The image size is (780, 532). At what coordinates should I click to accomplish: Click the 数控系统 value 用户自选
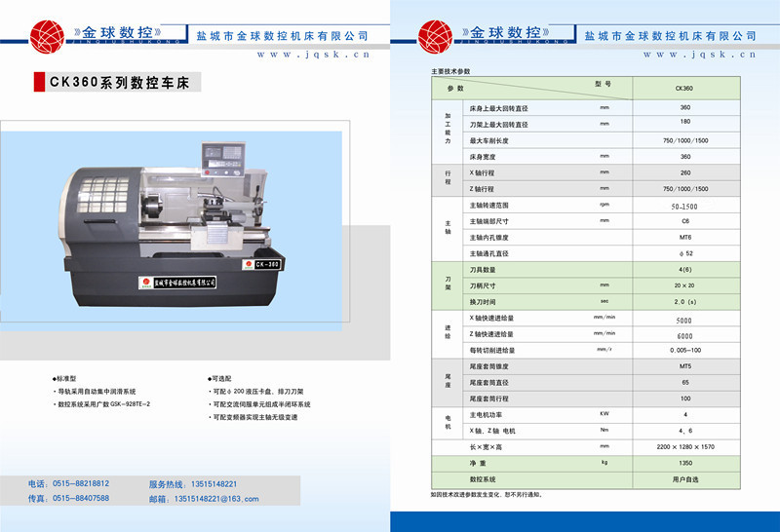pyautogui.click(x=685, y=479)
